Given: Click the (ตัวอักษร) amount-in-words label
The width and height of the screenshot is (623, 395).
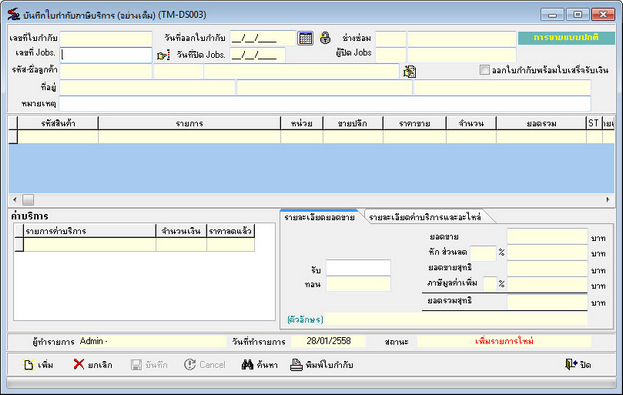Looking at the screenshot, I should [305, 319].
